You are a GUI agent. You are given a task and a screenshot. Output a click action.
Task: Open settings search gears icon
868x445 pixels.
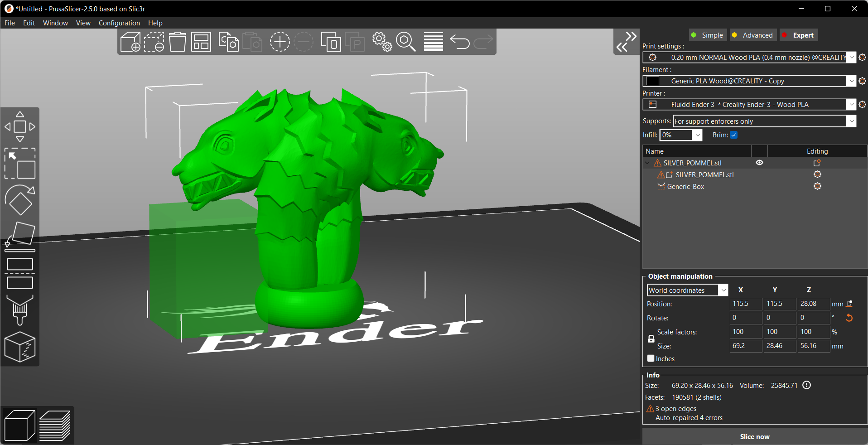(x=382, y=42)
